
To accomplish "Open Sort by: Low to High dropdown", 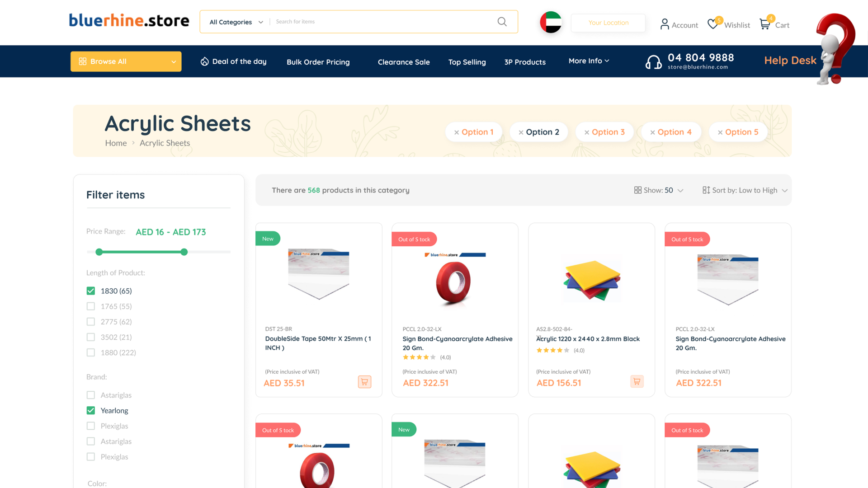I will click(745, 190).
